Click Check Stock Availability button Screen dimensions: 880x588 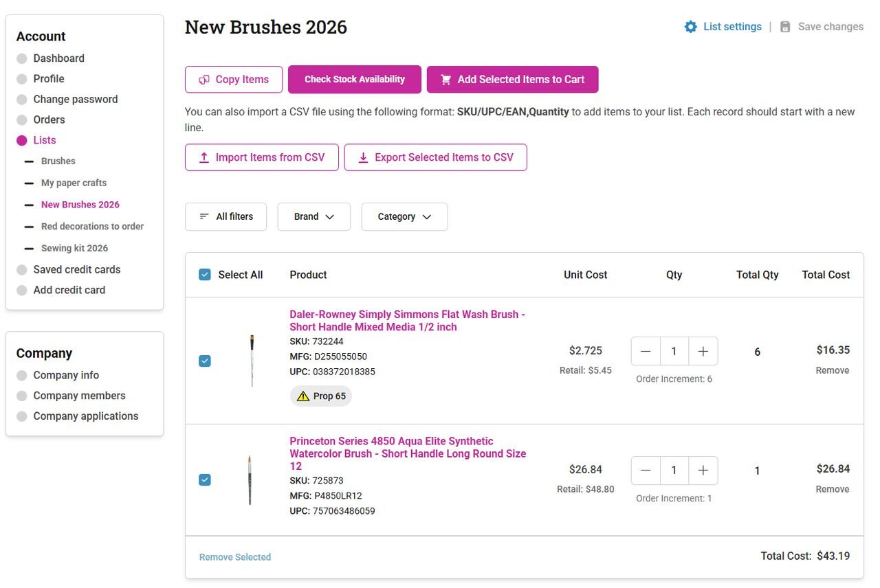click(355, 80)
